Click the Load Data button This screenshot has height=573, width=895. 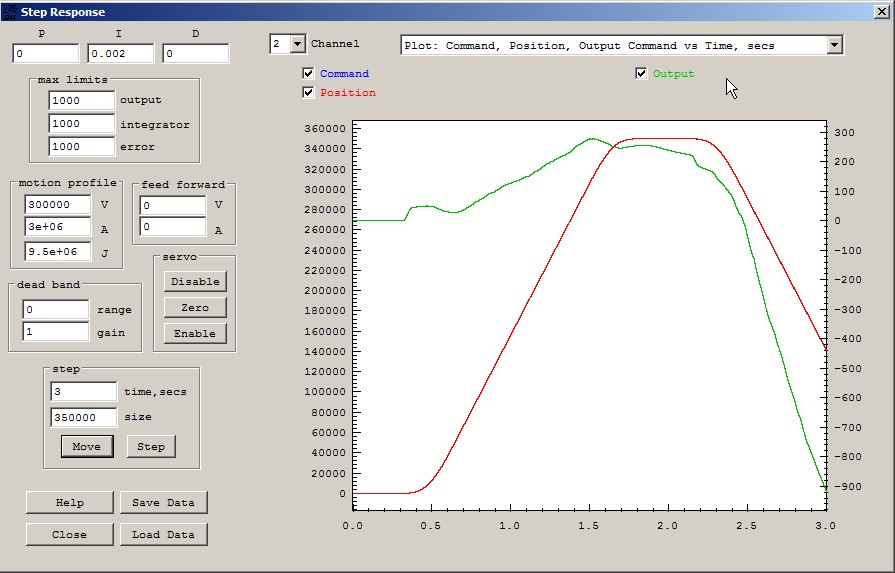(x=163, y=534)
